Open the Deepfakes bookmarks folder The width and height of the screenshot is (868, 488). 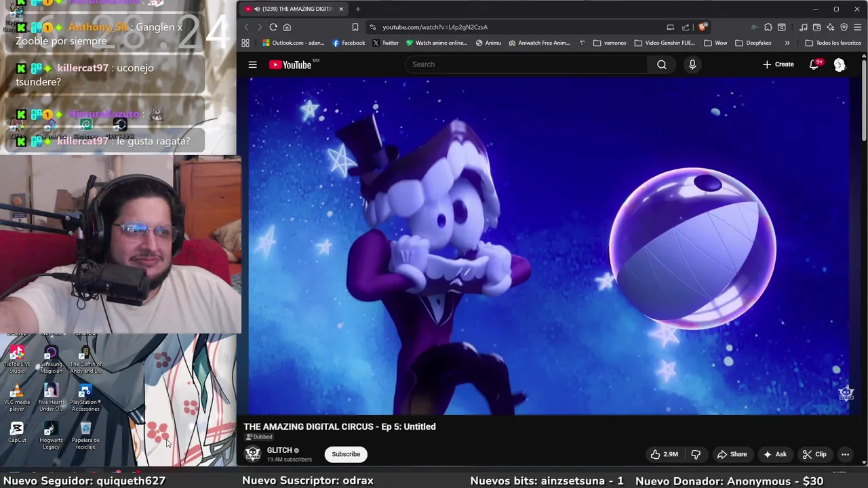click(753, 43)
